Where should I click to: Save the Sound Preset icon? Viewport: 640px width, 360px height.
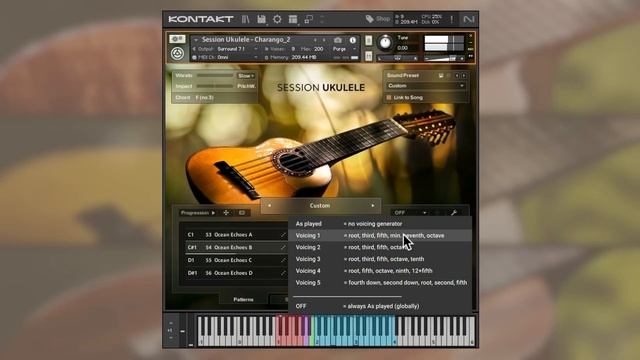(441, 76)
